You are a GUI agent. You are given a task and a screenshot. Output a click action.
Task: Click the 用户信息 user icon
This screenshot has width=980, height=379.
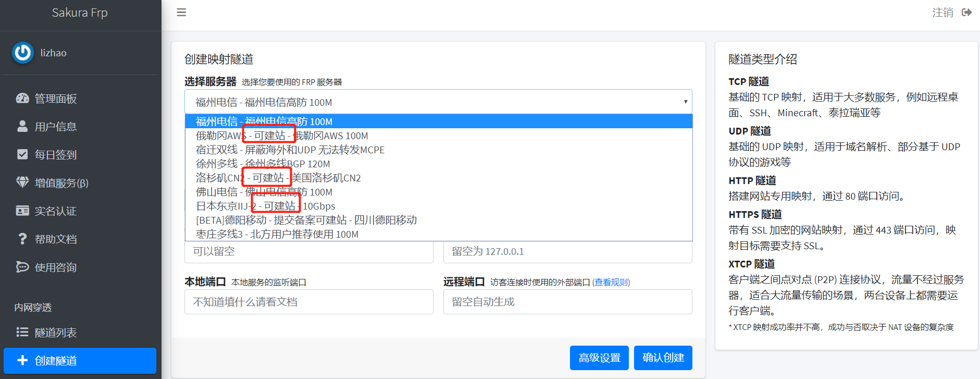(22, 126)
